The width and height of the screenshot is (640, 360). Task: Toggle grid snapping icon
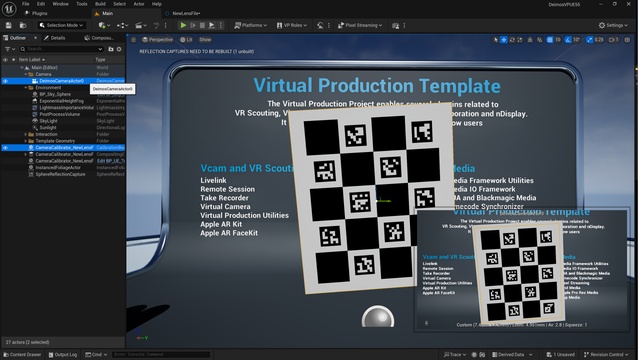(550, 40)
